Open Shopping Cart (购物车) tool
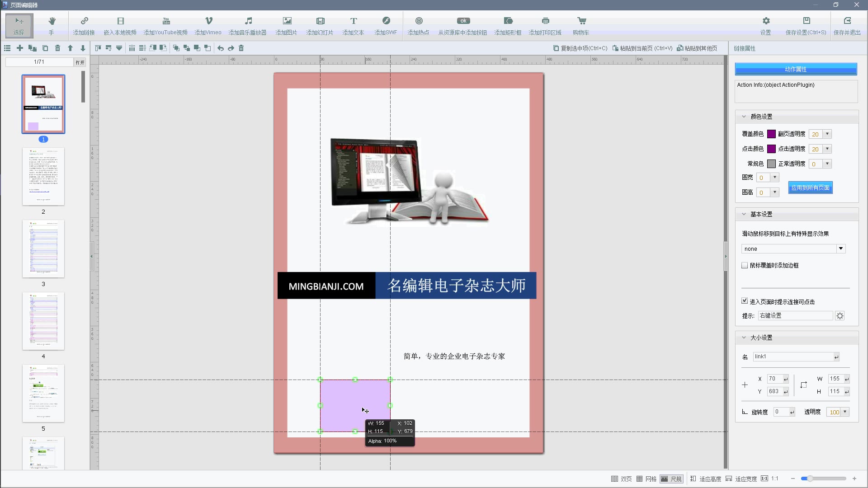This screenshot has width=868, height=488. point(581,25)
